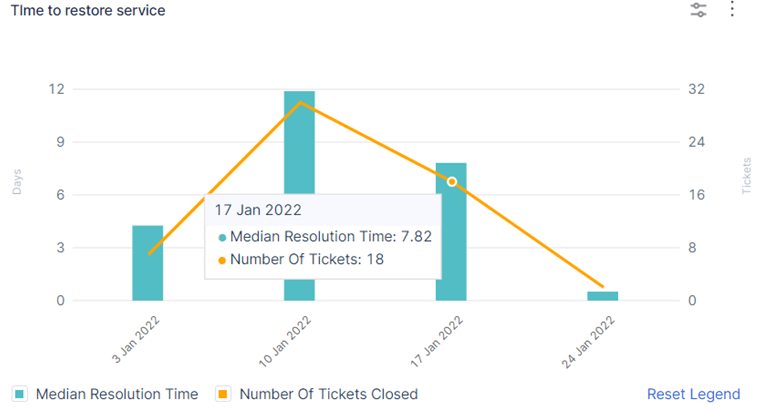Viewport: 764px width, 414px height.
Task: Click the '3 Jan 2022' x-axis label
Action: coord(135,338)
